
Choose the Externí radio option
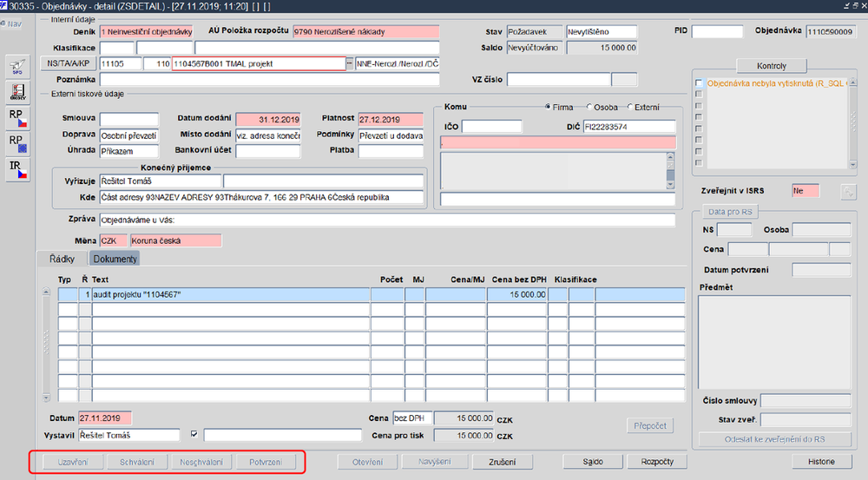[x=630, y=107]
